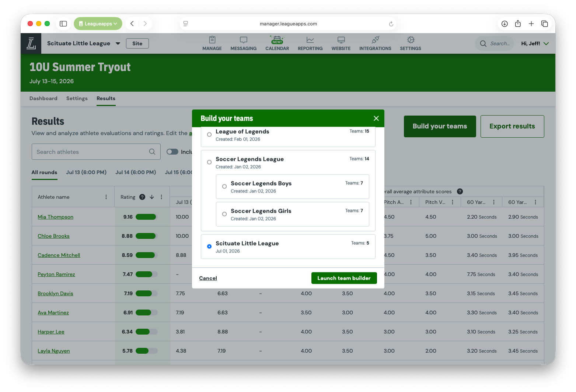The height and width of the screenshot is (392, 576).
Task: Click the LeagueApps logo icon
Action: coord(31,43)
